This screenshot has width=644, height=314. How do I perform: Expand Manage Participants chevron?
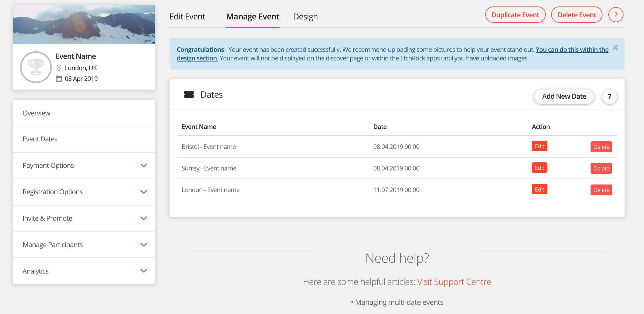[x=144, y=245]
